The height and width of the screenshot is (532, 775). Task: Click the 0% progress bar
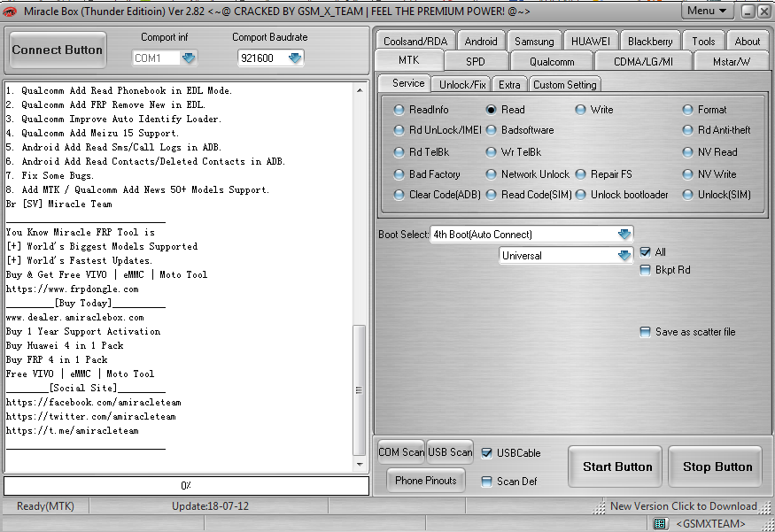tap(186, 486)
